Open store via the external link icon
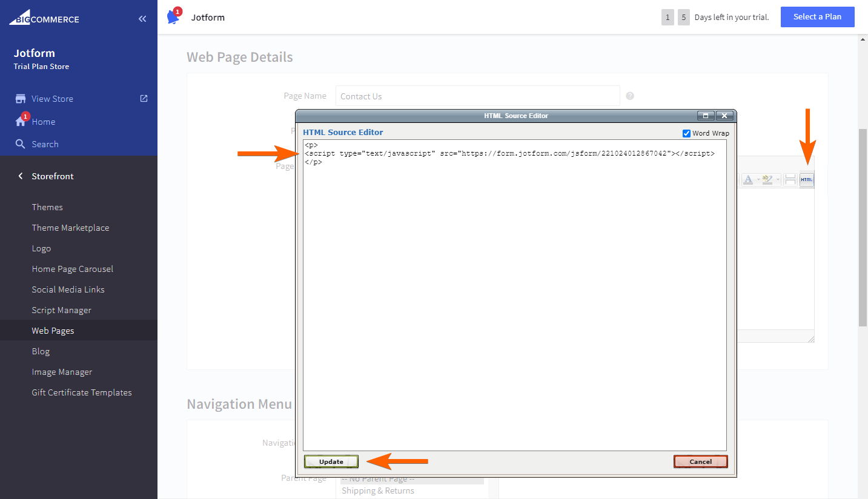 (x=144, y=98)
